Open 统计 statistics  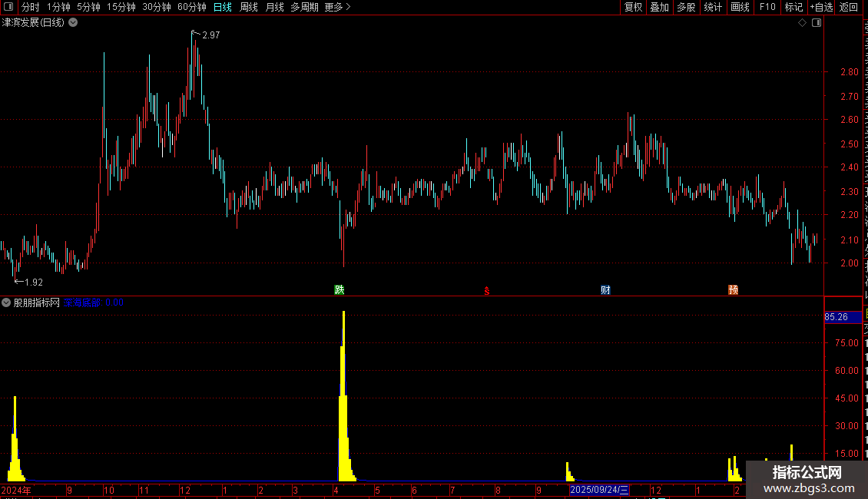click(x=713, y=7)
